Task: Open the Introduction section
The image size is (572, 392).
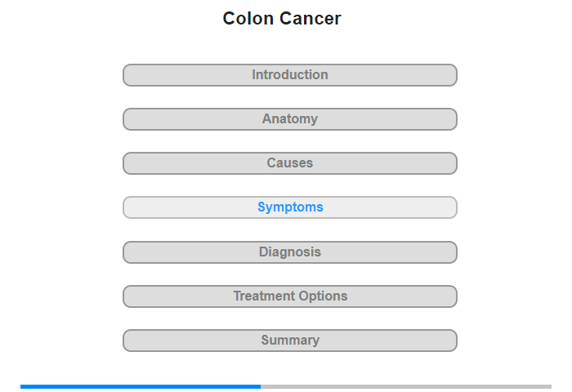Action: [x=290, y=75]
